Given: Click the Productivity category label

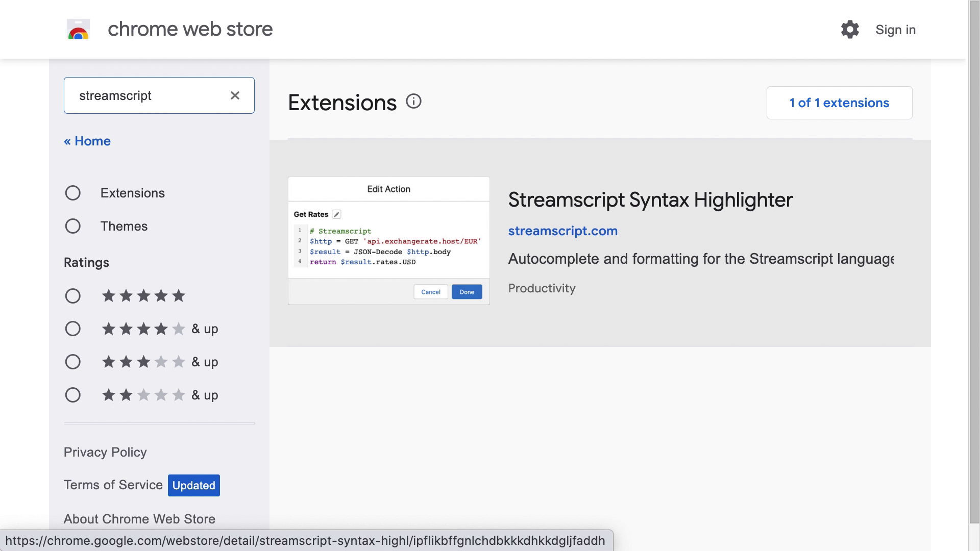Looking at the screenshot, I should click(542, 288).
